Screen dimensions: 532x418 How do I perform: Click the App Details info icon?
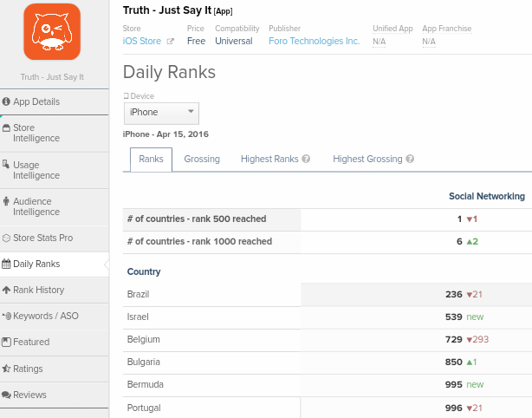[x=6, y=101]
